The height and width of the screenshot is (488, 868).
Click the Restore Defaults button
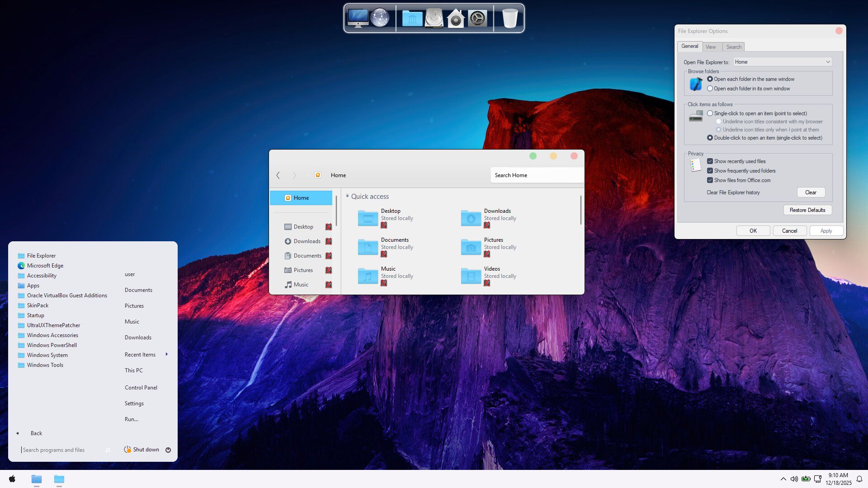[x=807, y=210]
